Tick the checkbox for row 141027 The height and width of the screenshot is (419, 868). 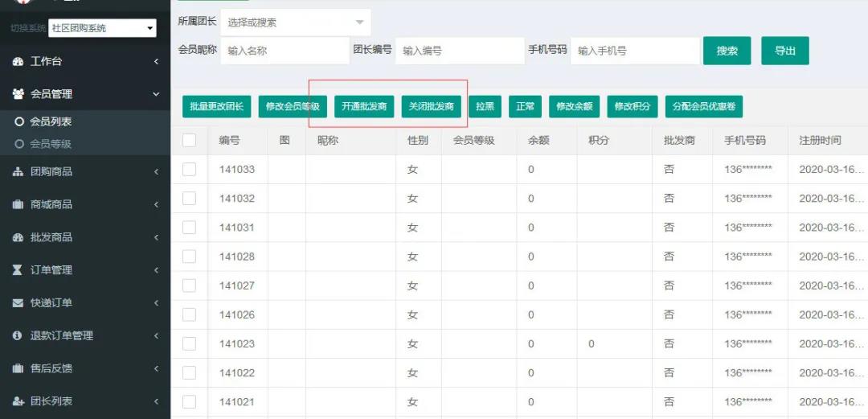[x=190, y=285]
